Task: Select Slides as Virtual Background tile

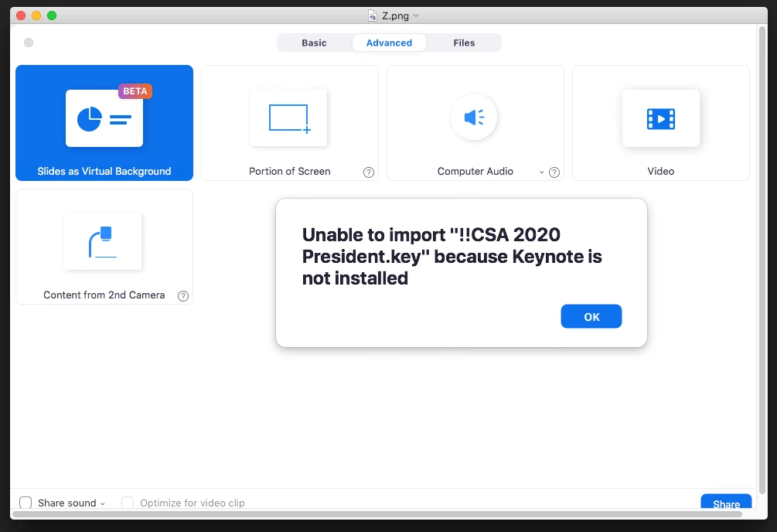Action: click(x=104, y=122)
